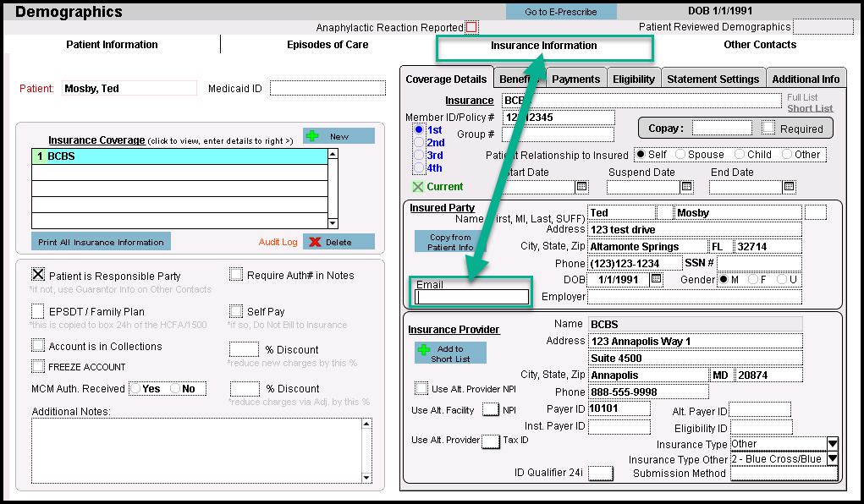Open the End Date calendar picker
Viewport: 864px width, 504px height.
789,187
